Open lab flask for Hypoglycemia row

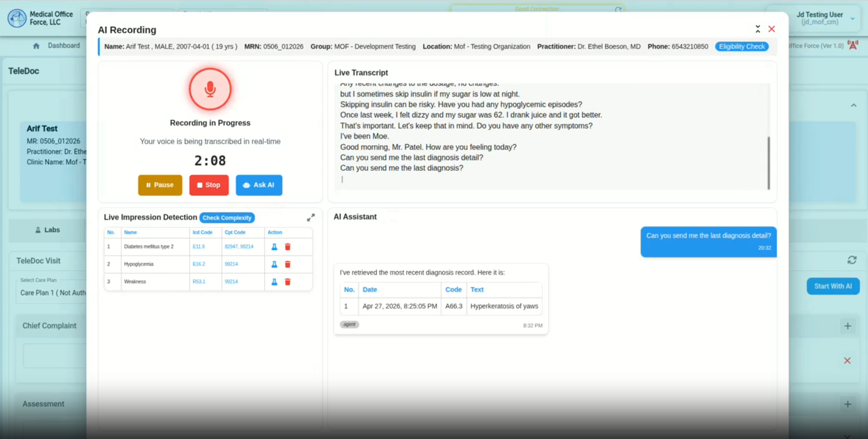coord(274,264)
